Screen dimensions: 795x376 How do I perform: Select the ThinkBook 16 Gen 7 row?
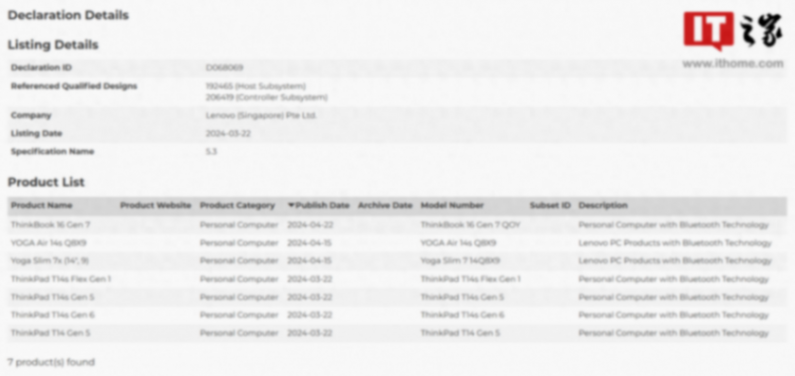(x=397, y=224)
